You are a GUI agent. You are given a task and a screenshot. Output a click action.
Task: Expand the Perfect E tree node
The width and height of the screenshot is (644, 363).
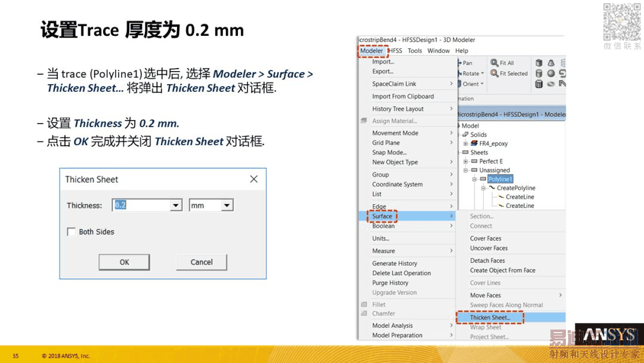tap(465, 161)
